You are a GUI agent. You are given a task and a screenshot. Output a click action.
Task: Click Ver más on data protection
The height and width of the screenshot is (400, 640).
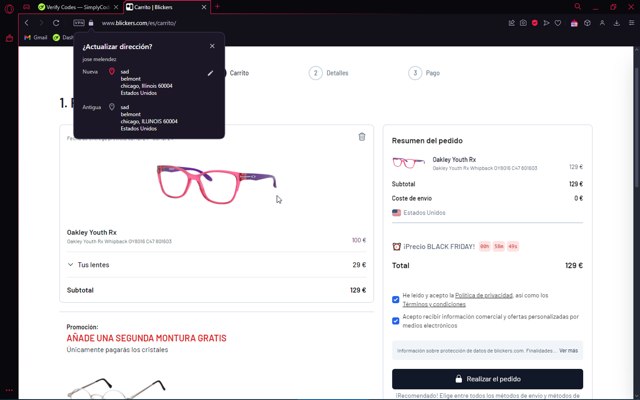(569, 350)
